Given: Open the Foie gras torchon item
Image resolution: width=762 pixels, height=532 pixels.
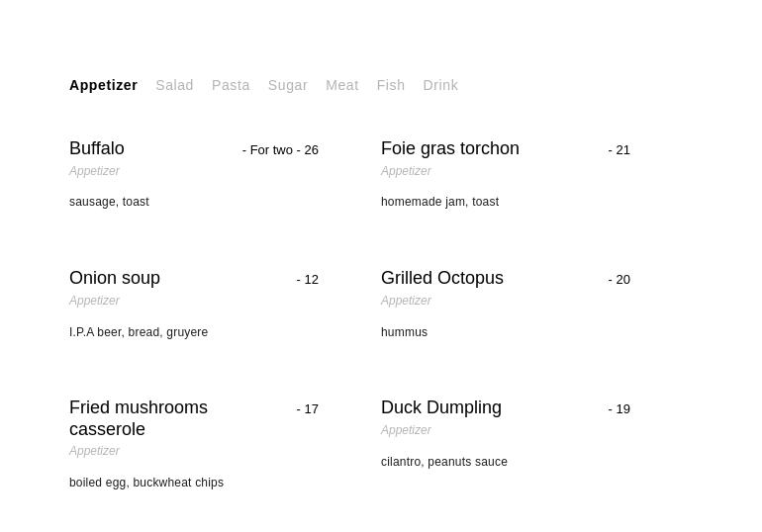Looking at the screenshot, I should click(x=449, y=148).
